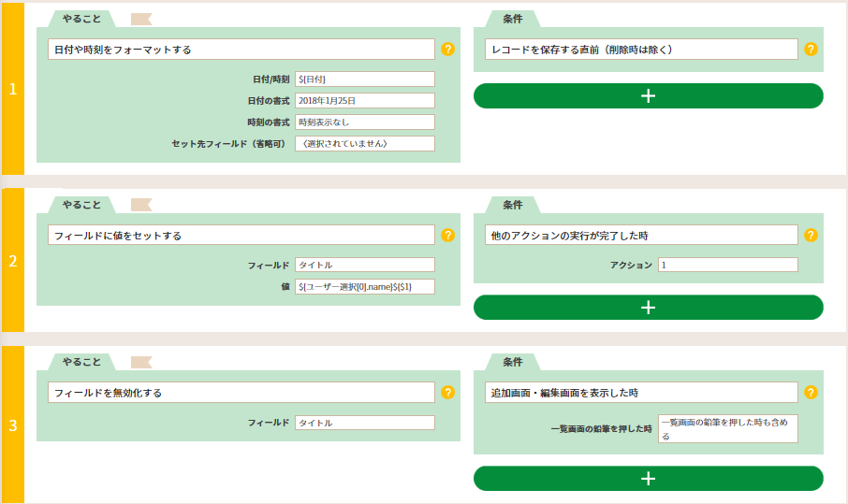Open the 他のアクションの実行が完了した時 condition selector
Screen dimensions: 848x504
click(x=641, y=235)
